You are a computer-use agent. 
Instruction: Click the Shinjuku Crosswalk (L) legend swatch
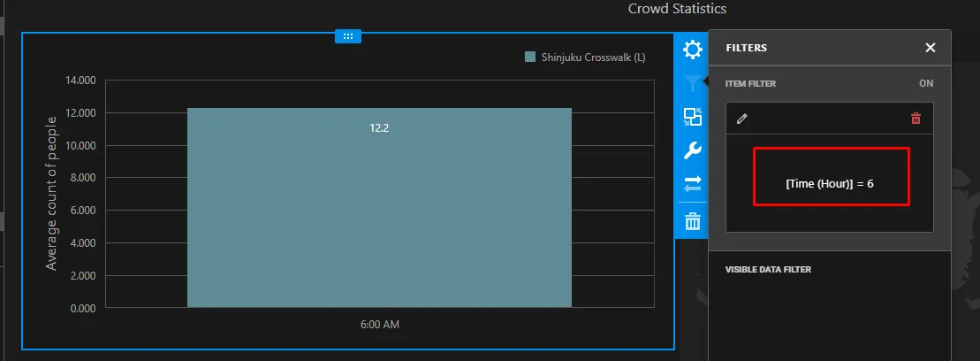pyautogui.click(x=530, y=57)
